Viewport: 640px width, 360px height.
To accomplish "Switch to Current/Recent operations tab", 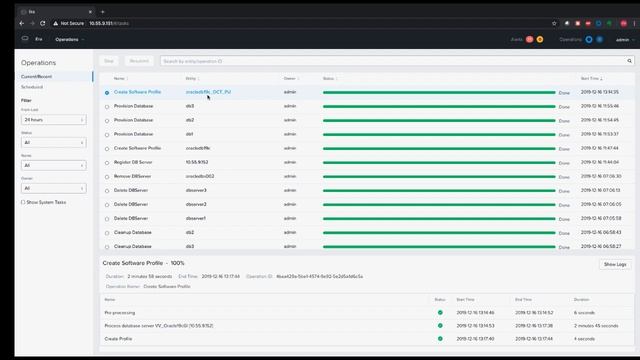I will pyautogui.click(x=36, y=76).
